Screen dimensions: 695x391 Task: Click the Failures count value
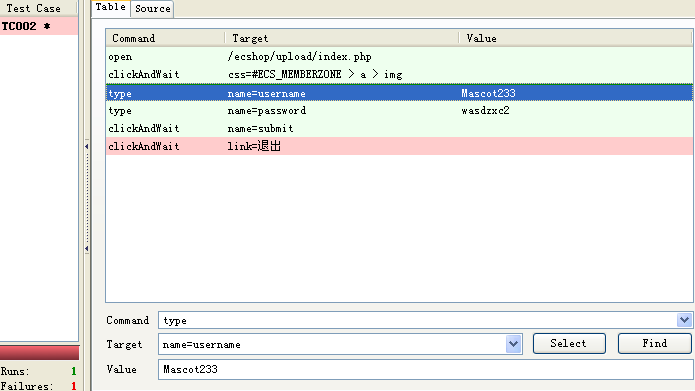(x=74, y=386)
